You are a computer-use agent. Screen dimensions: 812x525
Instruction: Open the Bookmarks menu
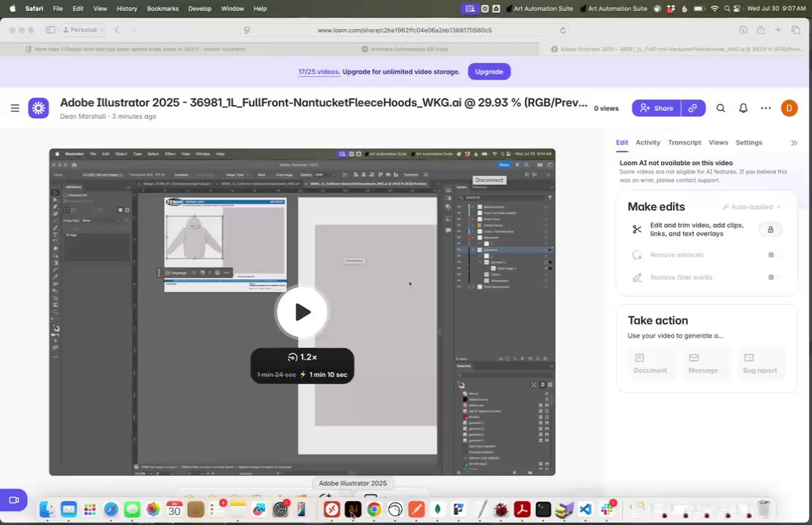pos(163,8)
